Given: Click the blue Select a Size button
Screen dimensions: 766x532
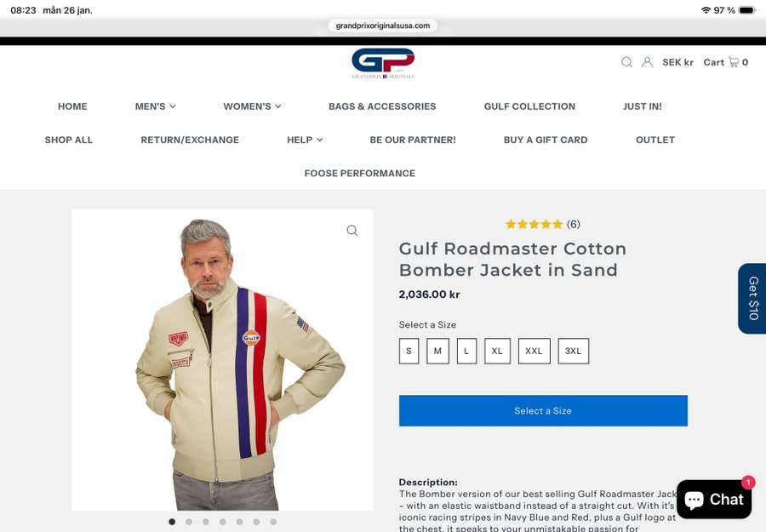Looking at the screenshot, I should (x=543, y=411).
